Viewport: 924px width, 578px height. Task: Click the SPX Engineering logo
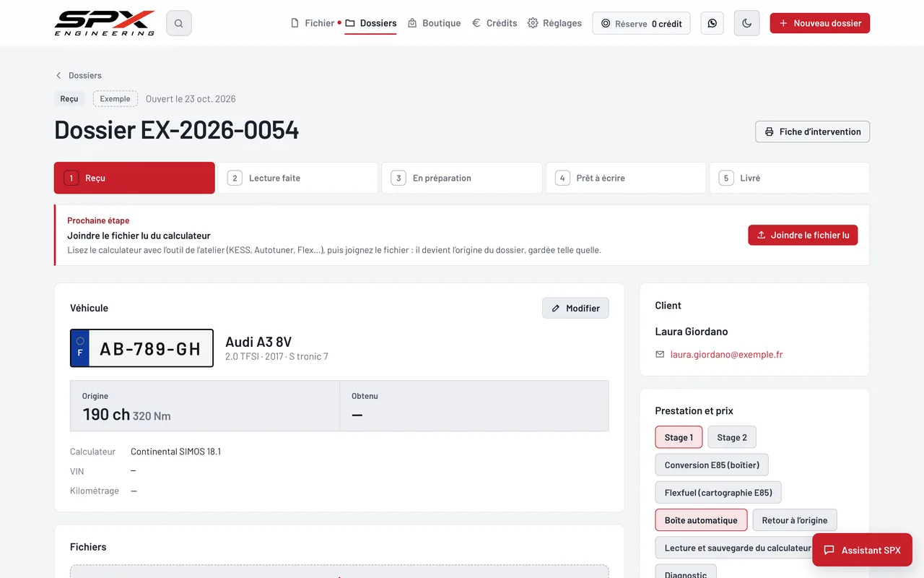[105, 23]
